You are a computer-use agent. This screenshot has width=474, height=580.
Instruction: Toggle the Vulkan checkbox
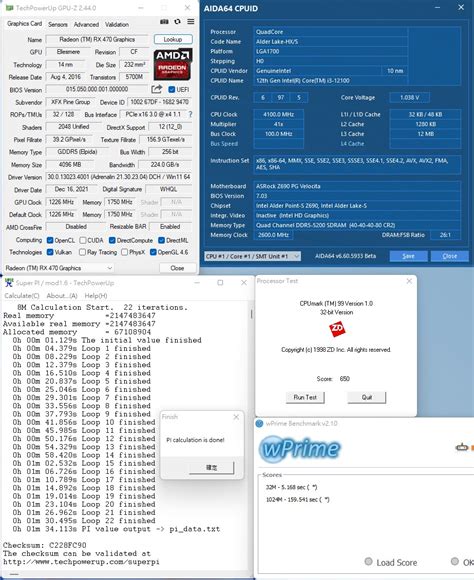pyautogui.click(x=50, y=252)
